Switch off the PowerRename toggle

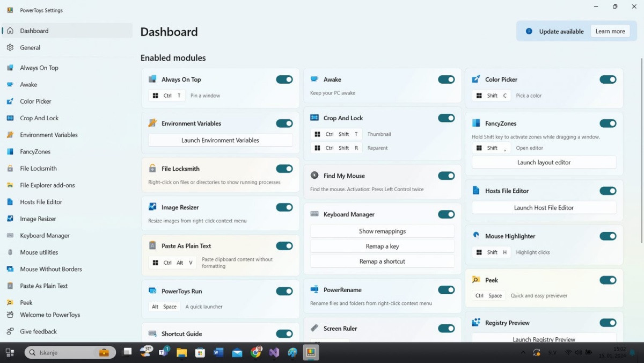pos(447,290)
